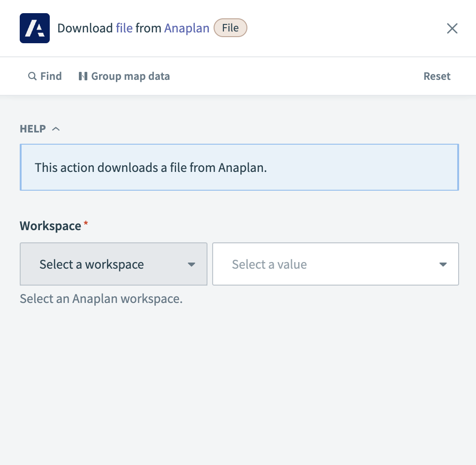The image size is (476, 465).
Task: Collapse the HELP section
Action: point(56,128)
